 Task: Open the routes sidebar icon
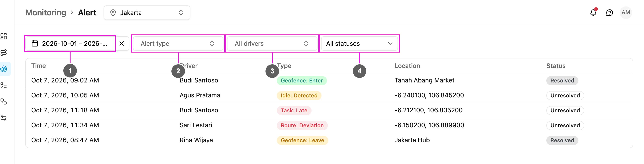click(4, 53)
